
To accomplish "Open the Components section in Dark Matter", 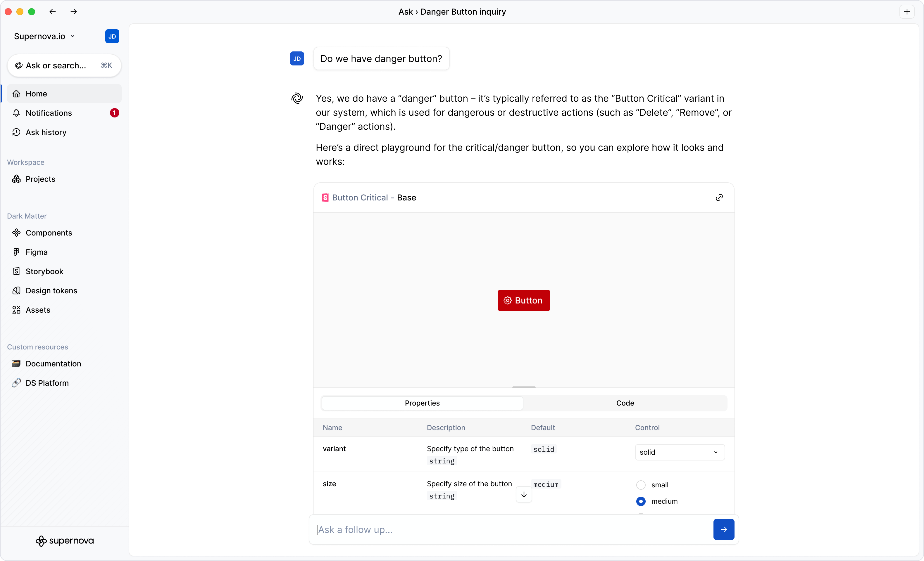I will tap(49, 233).
